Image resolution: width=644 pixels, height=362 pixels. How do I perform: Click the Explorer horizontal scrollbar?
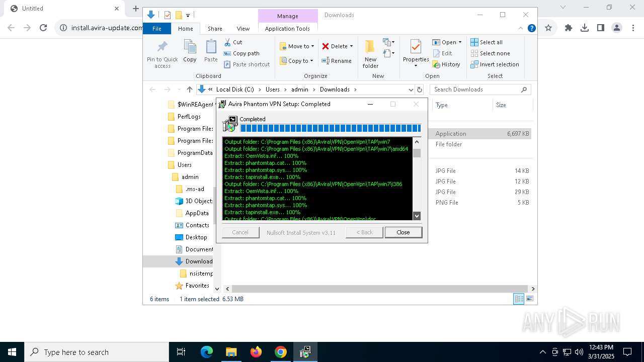[x=380, y=289]
